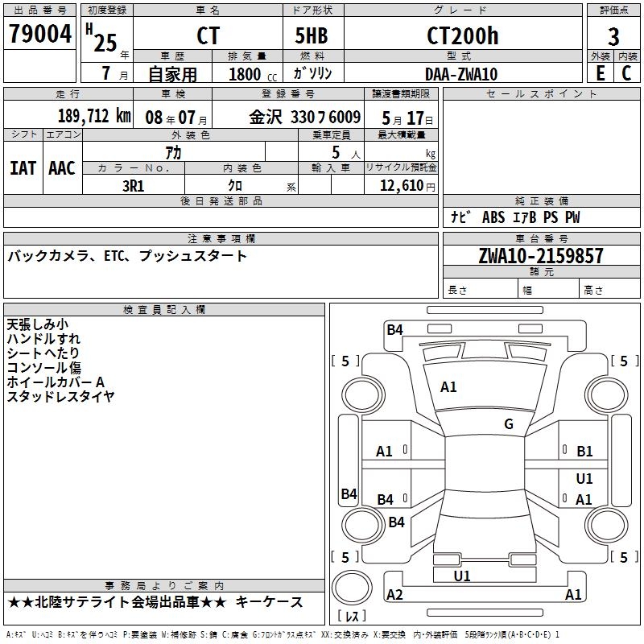The height and width of the screenshot is (644, 644).
Task: Click door type 5HB
Action: tap(312, 35)
